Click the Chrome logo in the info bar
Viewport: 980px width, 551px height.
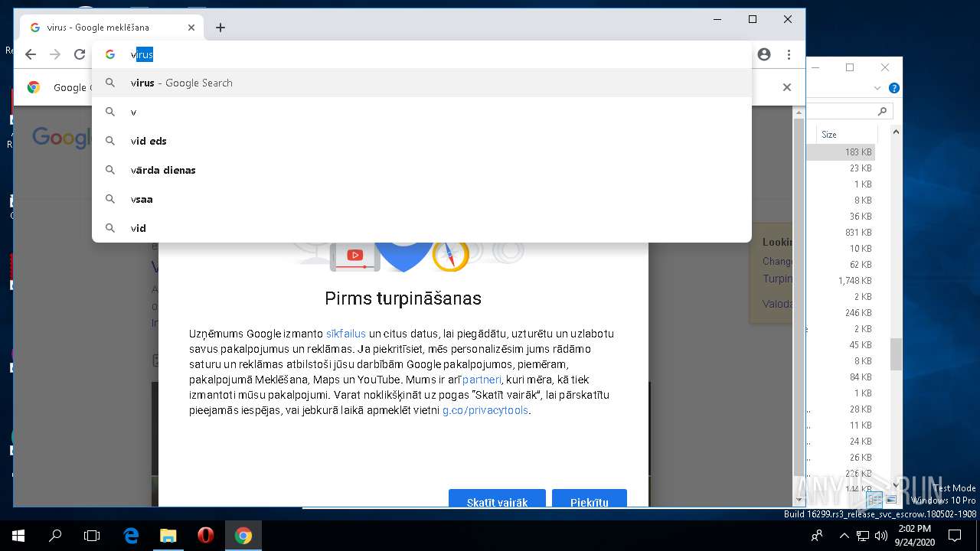coord(34,87)
